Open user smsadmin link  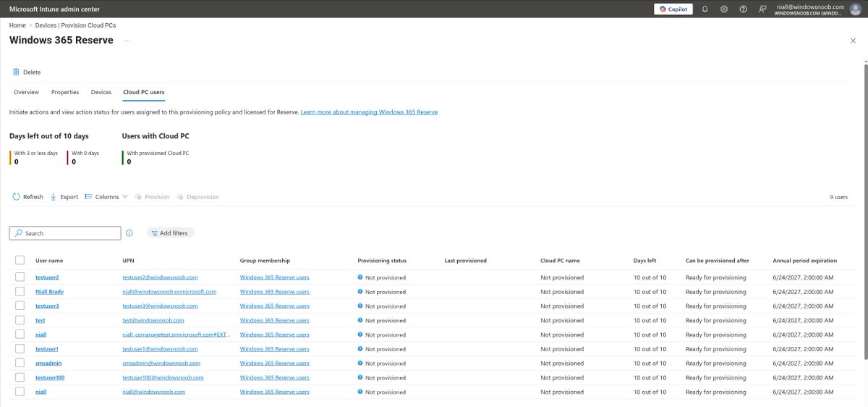click(48, 363)
